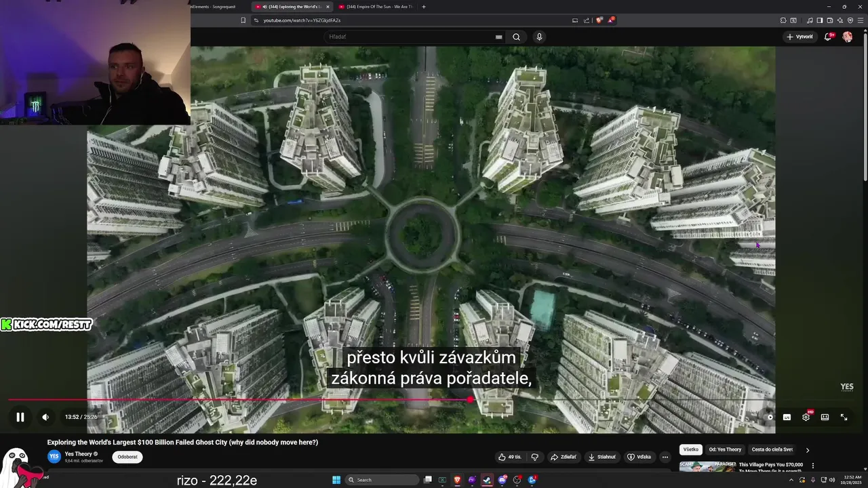
Task: Open Steam from the taskbar
Action: pos(487,480)
